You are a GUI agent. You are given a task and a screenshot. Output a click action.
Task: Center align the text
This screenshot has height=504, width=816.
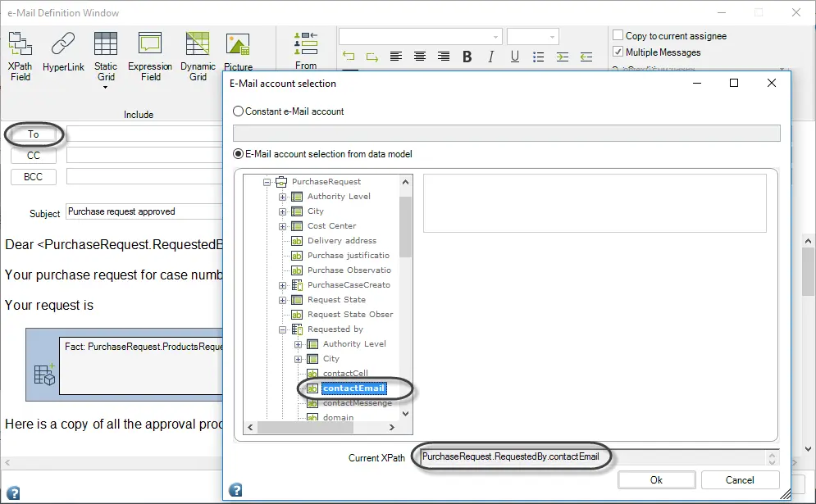click(419, 57)
